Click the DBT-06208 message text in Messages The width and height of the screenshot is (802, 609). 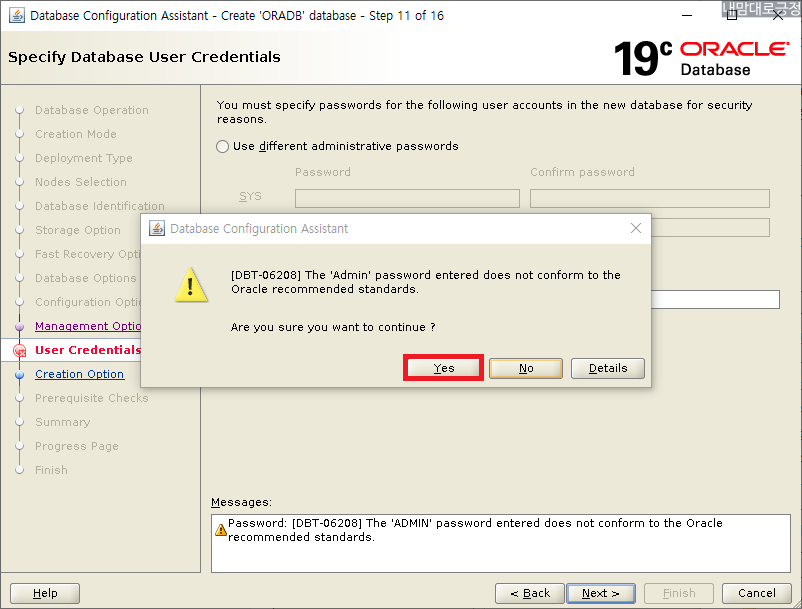point(475,530)
